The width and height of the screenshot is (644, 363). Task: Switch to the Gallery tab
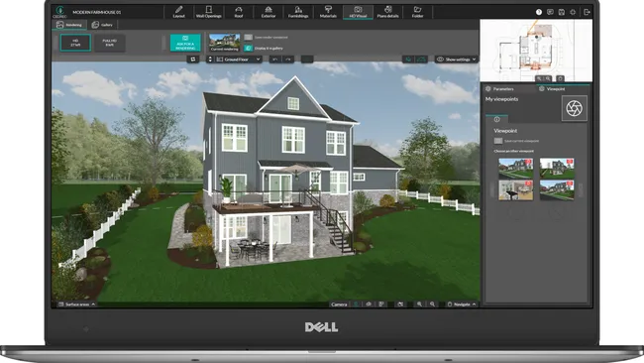click(103, 25)
